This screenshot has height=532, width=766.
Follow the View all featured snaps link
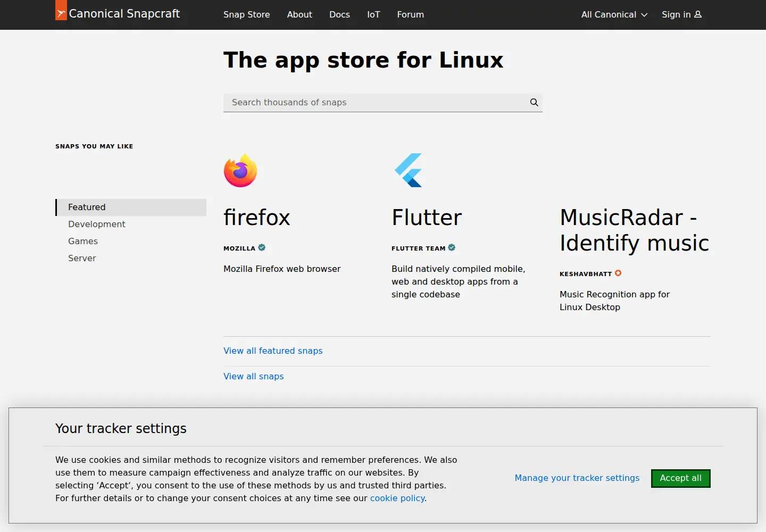point(273,351)
